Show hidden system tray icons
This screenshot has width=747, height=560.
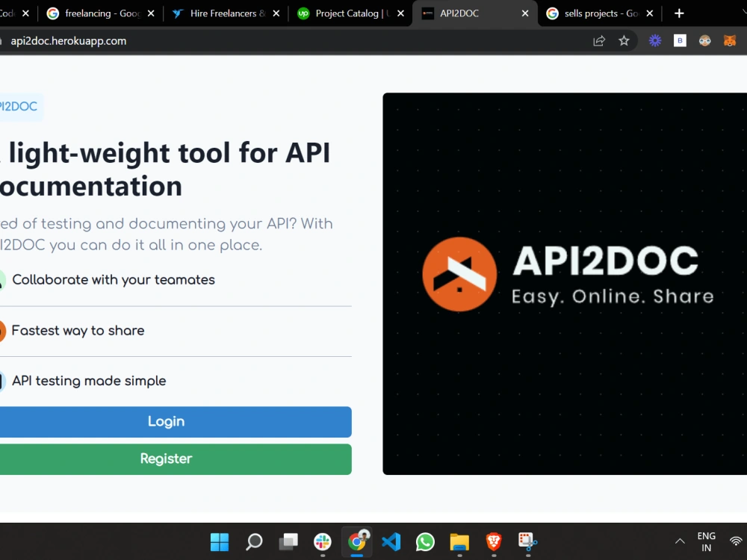pyautogui.click(x=680, y=541)
